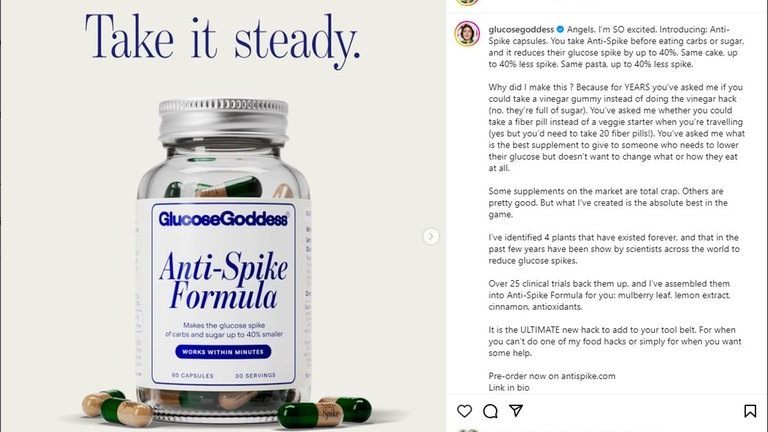The height and width of the screenshot is (432, 768).
Task: Click the silver bottle cap in image
Action: tap(223, 121)
